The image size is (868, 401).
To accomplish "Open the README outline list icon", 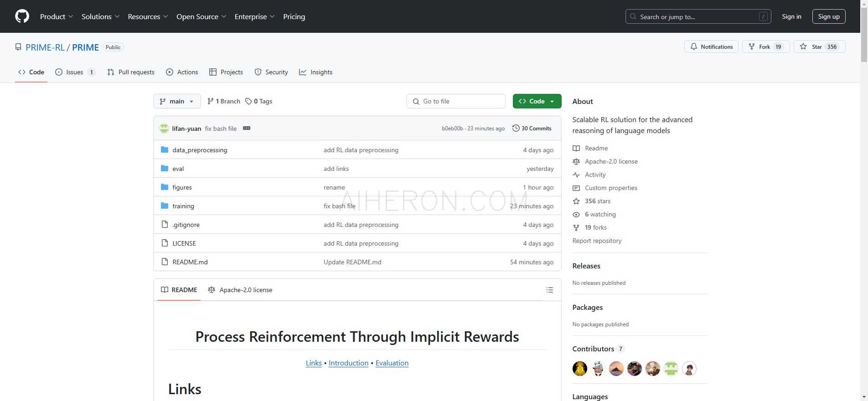I will click(x=550, y=290).
